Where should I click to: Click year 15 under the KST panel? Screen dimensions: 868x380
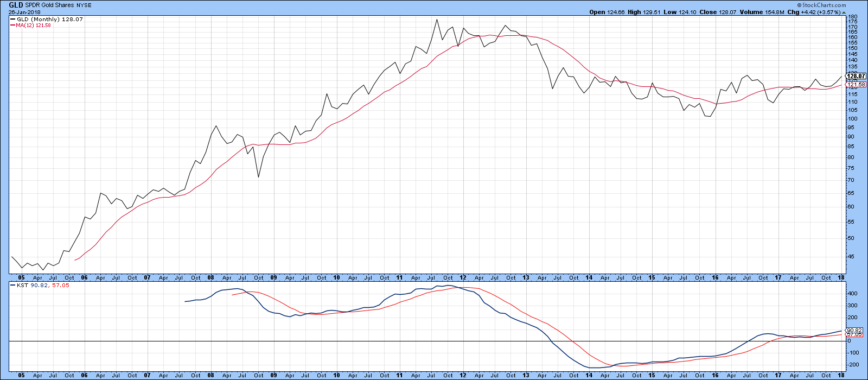[652, 376]
